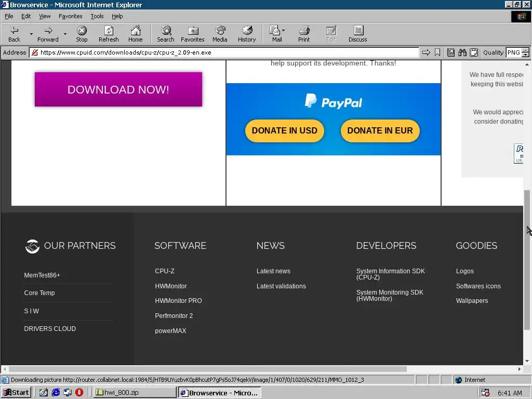The image size is (532, 399).
Task: Click the Back toolbar button
Action: pyautogui.click(x=14, y=34)
